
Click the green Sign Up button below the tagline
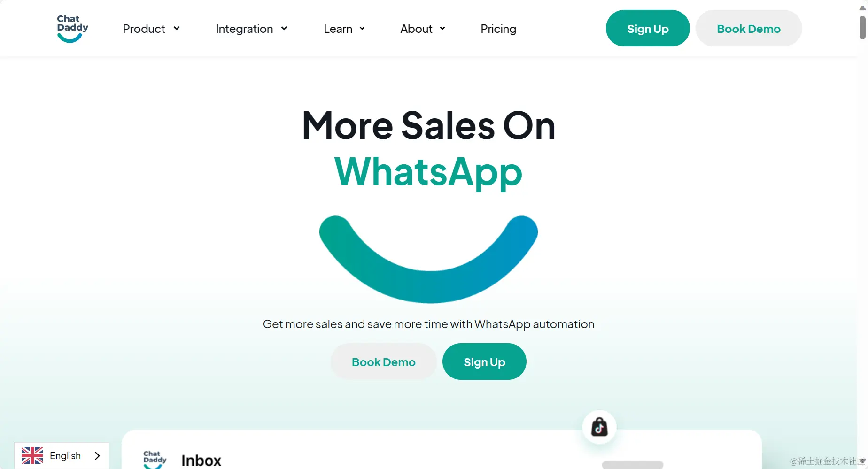[484, 361]
